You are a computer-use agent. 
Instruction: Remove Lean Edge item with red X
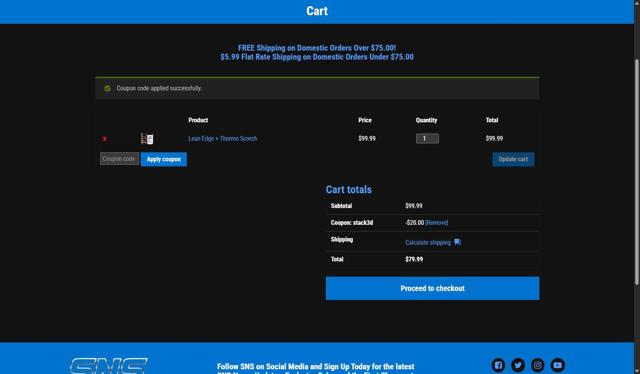click(x=105, y=139)
